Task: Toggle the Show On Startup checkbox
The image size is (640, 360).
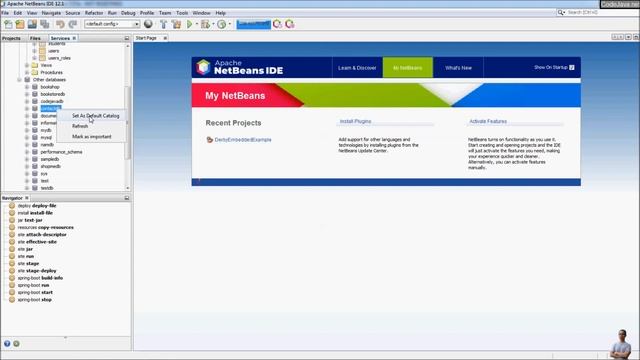Action: click(x=571, y=67)
